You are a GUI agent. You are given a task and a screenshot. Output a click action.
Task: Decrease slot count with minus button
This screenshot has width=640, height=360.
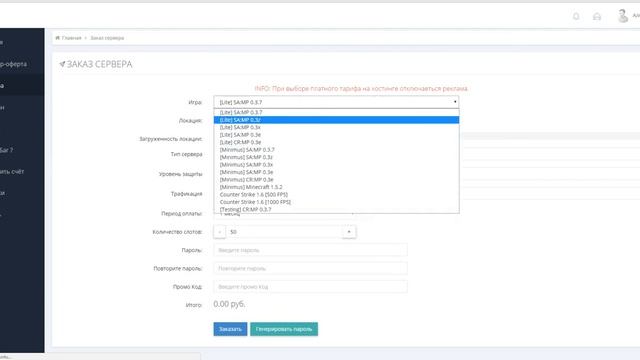point(220,232)
